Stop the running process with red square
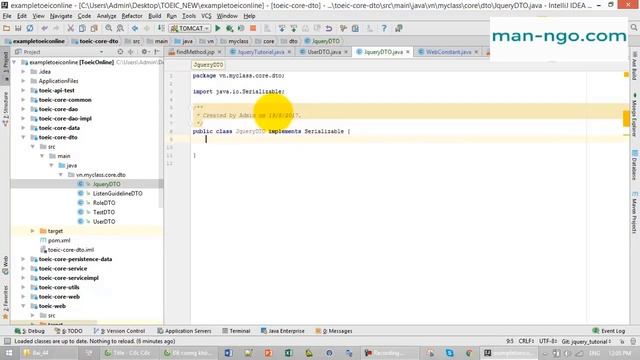The image size is (640, 360). [253, 28]
